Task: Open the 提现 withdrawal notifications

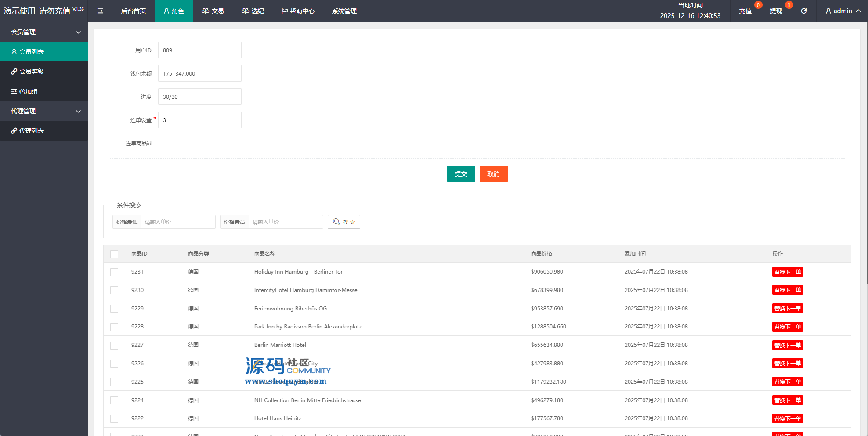Action: (776, 11)
